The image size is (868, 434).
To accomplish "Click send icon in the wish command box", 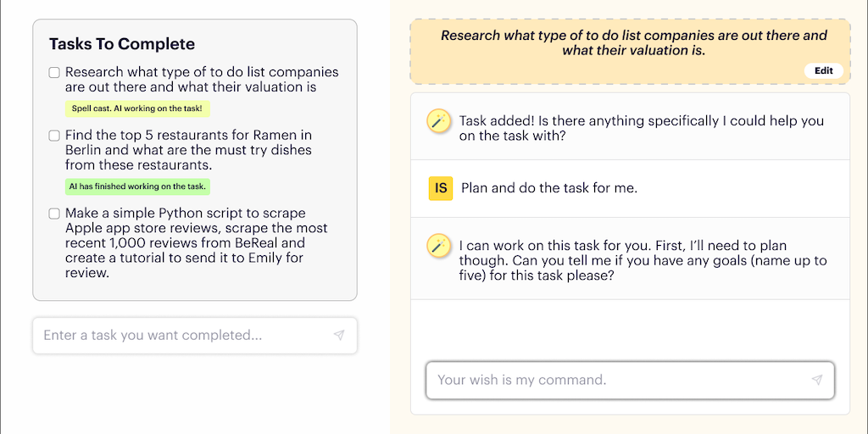I will pyautogui.click(x=816, y=380).
